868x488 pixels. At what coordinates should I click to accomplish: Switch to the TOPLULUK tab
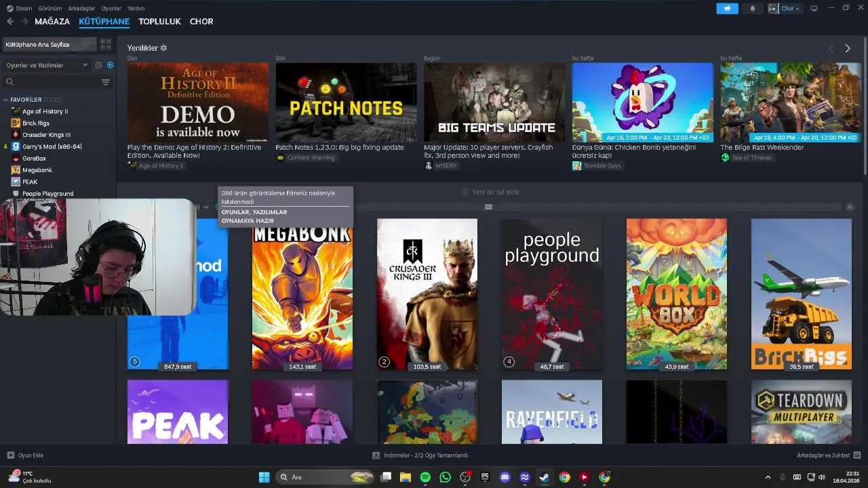point(159,22)
